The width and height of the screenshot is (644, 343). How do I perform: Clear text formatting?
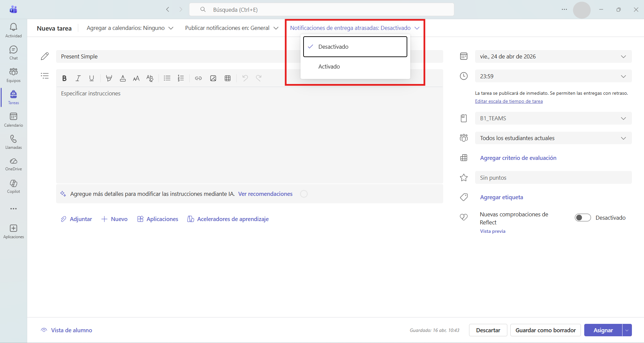pos(150,78)
